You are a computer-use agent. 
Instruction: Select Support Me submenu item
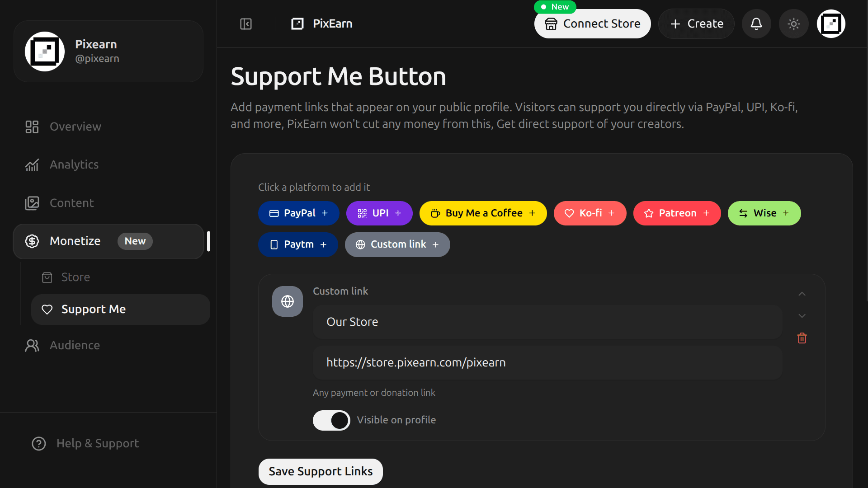(x=120, y=310)
